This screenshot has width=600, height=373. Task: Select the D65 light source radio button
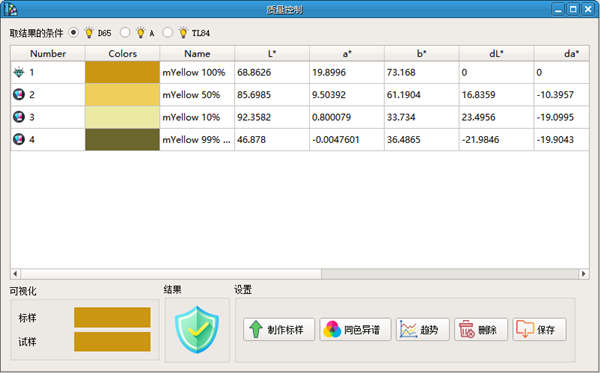coord(73,33)
